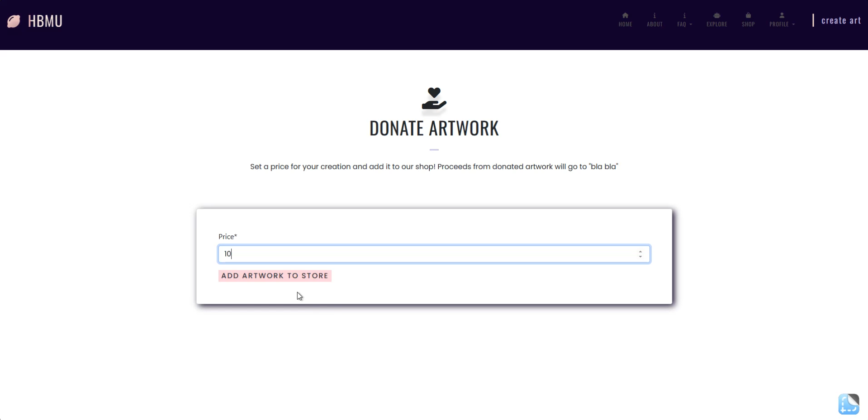Click the HBMU pink logo icon
The height and width of the screenshot is (420, 868).
click(x=14, y=21)
